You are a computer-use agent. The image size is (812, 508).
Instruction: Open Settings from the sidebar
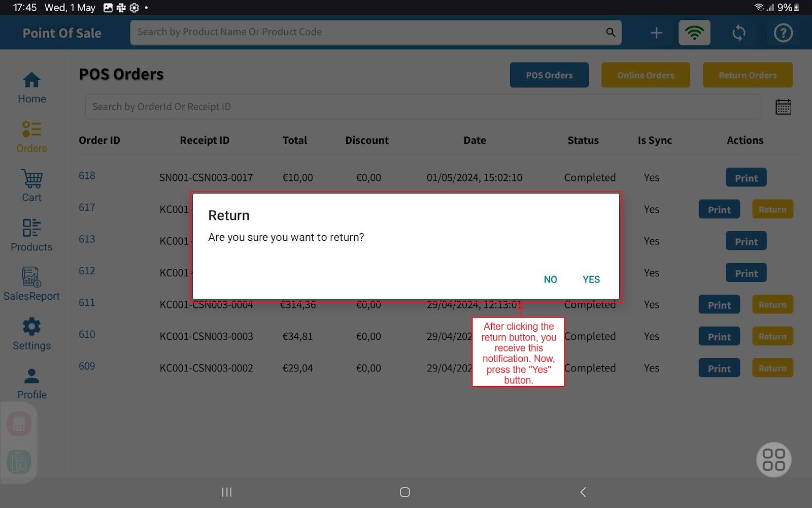[x=31, y=334]
